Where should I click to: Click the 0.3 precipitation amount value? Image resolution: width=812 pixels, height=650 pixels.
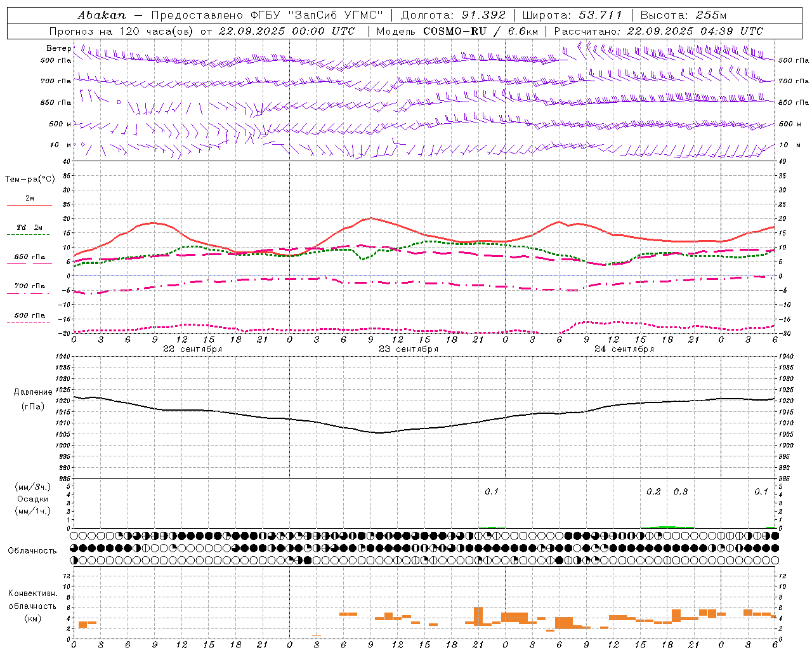(x=681, y=492)
